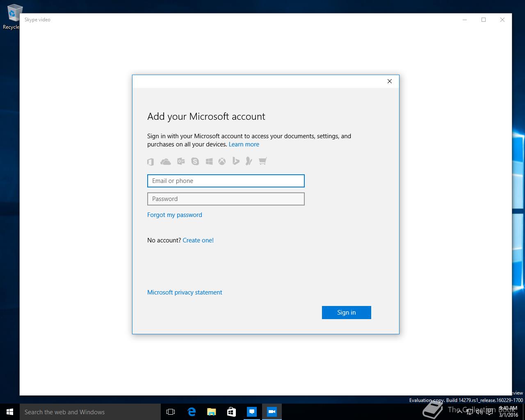Click the Windows logo in service row
The image size is (525, 420).
click(209, 162)
